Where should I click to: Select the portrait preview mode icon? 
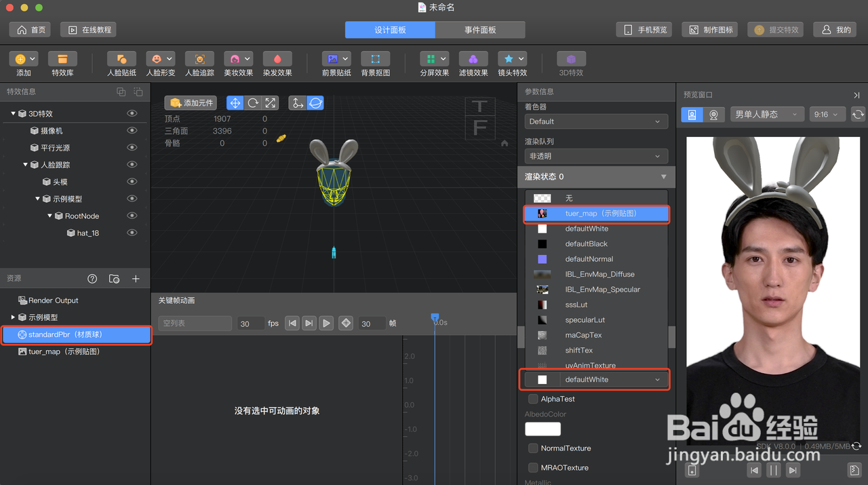pyautogui.click(x=692, y=115)
